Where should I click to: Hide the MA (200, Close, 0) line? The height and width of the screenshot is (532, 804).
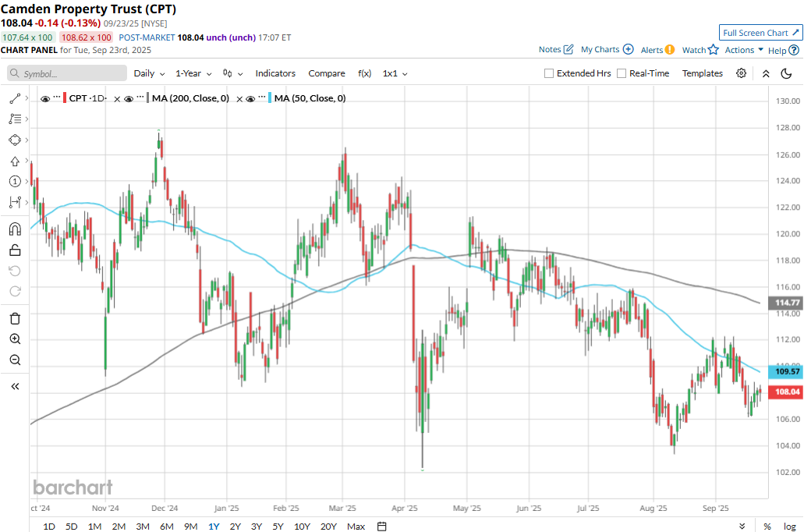tap(129, 98)
